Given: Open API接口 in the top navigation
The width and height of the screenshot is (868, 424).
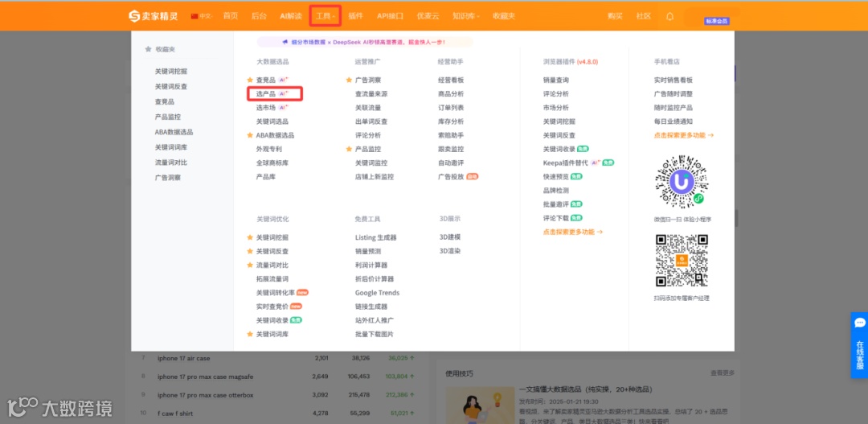Looking at the screenshot, I should click(391, 16).
